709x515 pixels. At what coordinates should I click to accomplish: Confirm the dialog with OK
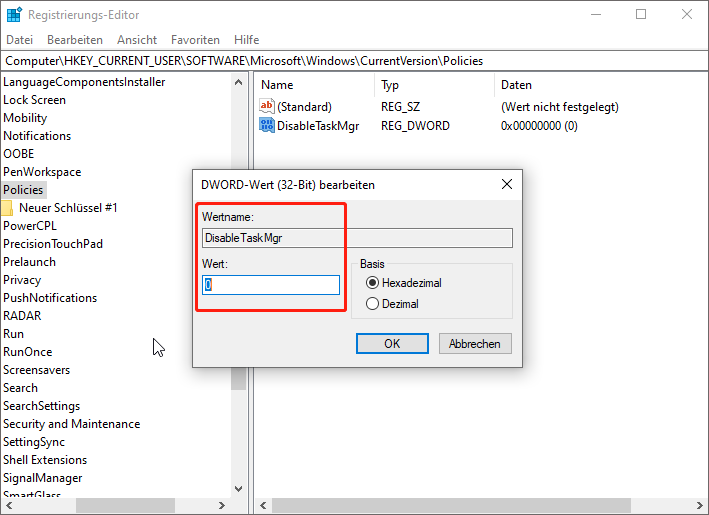pos(392,344)
